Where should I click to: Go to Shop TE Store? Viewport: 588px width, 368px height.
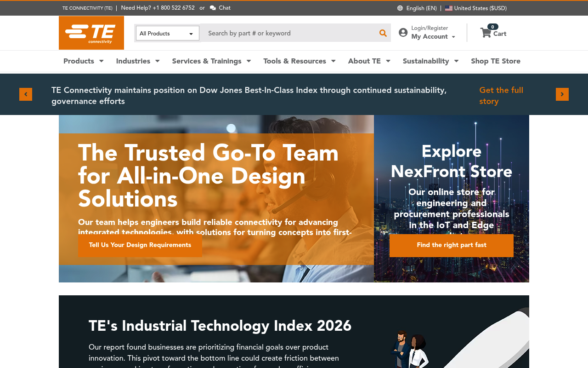tap(496, 61)
